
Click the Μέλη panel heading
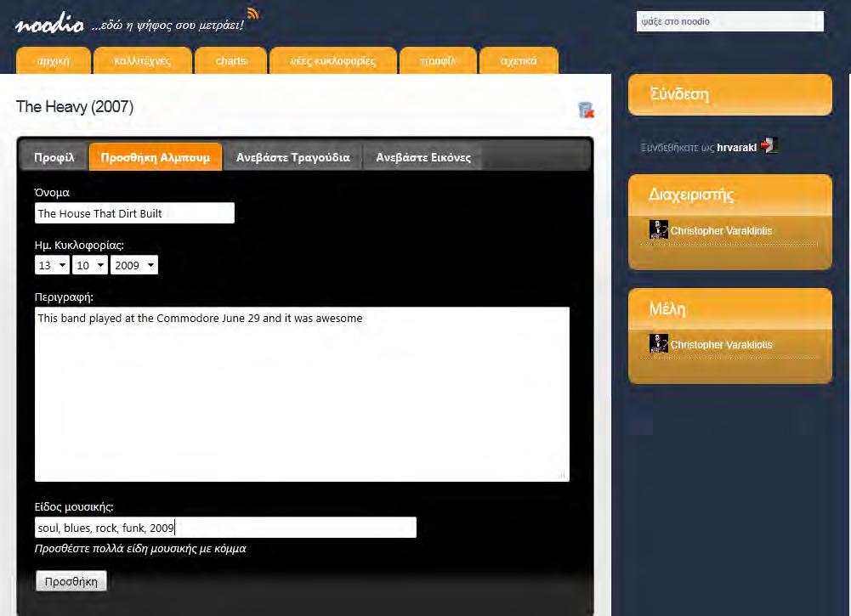[x=667, y=309]
